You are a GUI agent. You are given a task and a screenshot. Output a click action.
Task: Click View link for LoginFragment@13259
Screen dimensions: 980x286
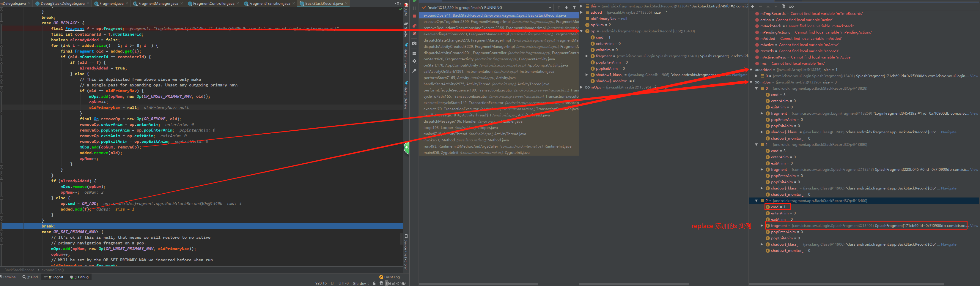click(x=974, y=113)
